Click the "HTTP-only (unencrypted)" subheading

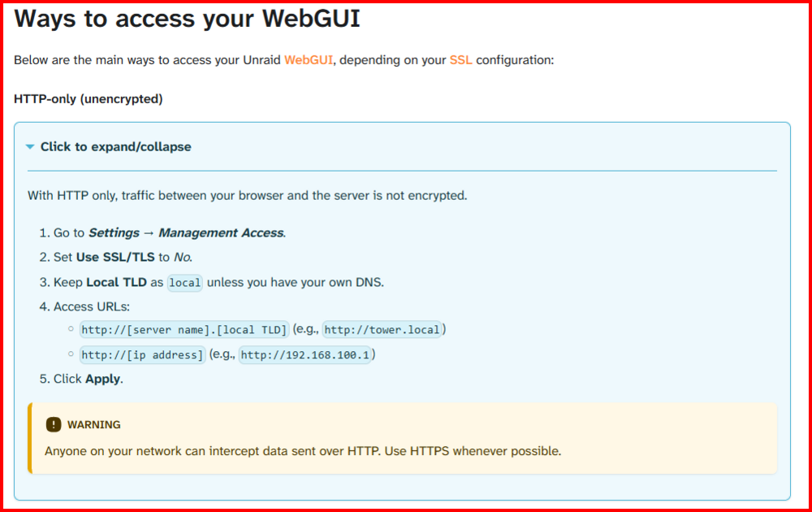(x=88, y=99)
